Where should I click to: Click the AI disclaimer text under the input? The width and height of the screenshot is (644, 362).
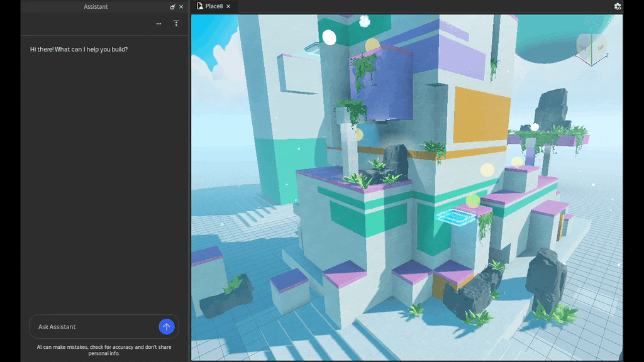point(103,349)
